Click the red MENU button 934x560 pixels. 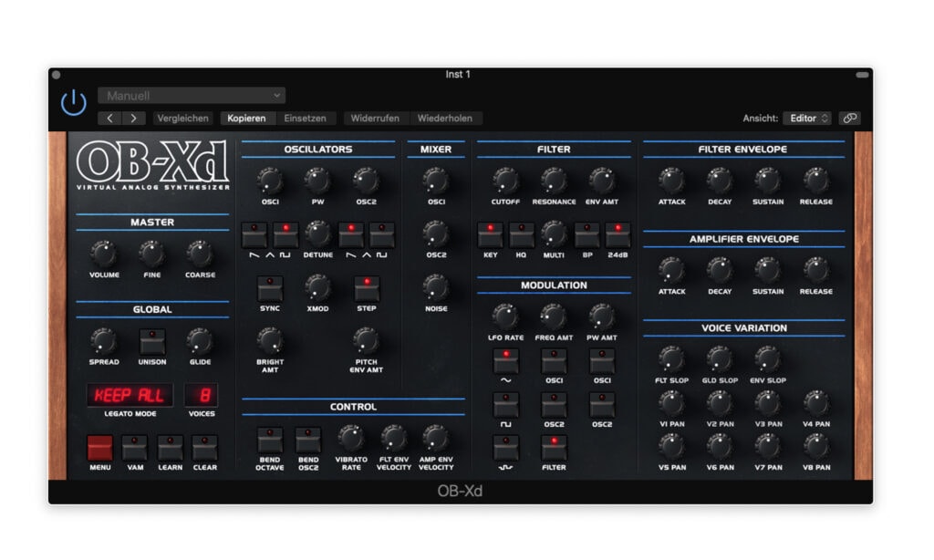pos(99,448)
